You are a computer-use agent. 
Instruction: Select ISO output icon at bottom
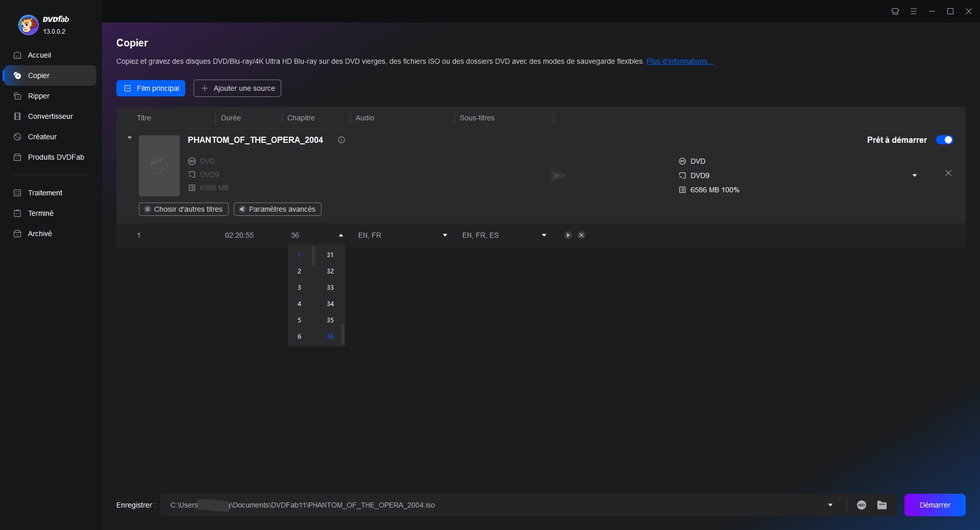click(862, 505)
